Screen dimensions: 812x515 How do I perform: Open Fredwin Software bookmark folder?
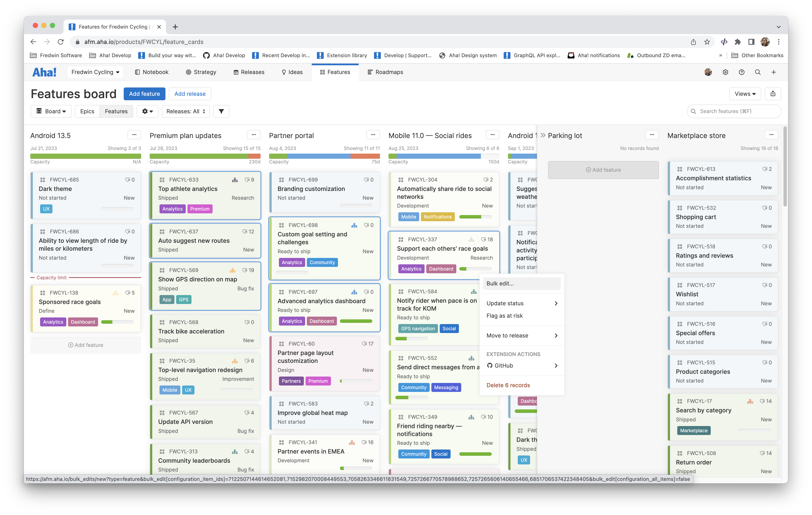click(x=56, y=55)
